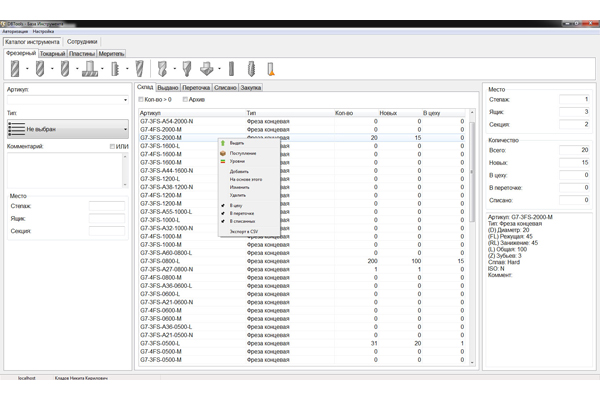The height and width of the screenshot is (400, 600).
Task: Toggle the Архив checkbox
Action: (185, 100)
